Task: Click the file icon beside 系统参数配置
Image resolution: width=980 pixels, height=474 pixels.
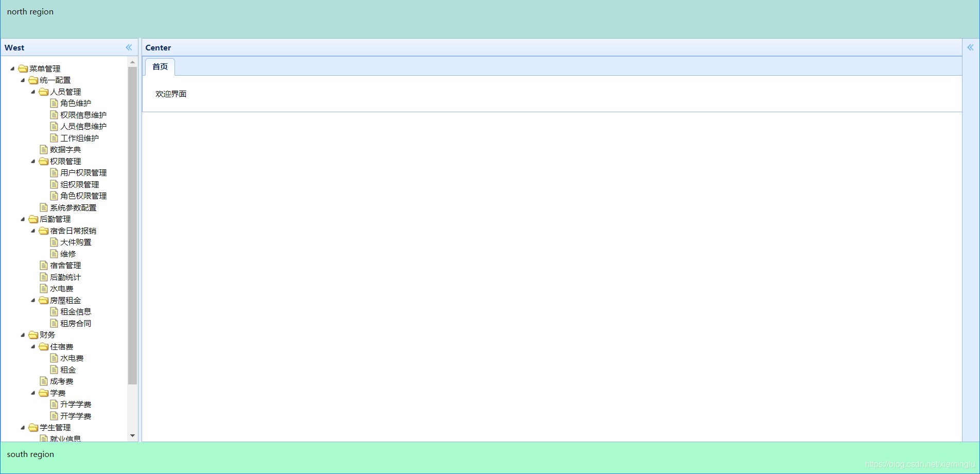Action: click(43, 207)
